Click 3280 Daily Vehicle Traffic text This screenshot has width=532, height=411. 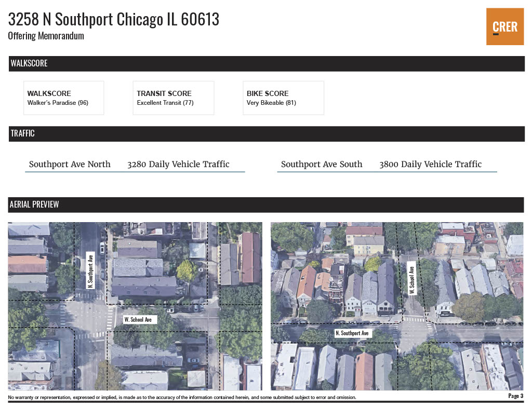[x=178, y=165]
